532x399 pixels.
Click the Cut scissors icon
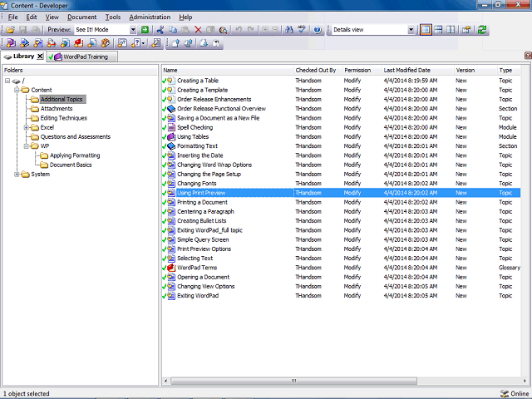pos(160,30)
